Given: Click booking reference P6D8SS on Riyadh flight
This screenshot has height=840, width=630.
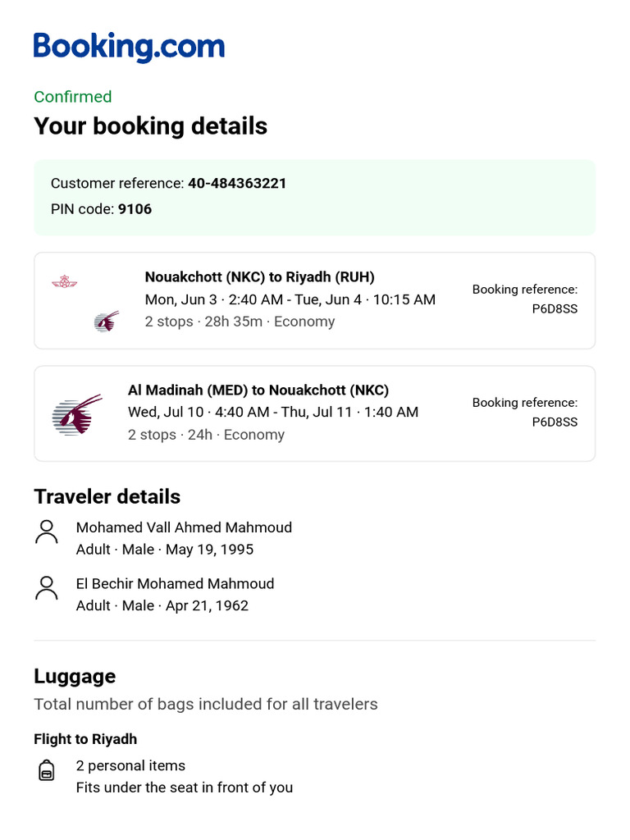Looking at the screenshot, I should (555, 309).
